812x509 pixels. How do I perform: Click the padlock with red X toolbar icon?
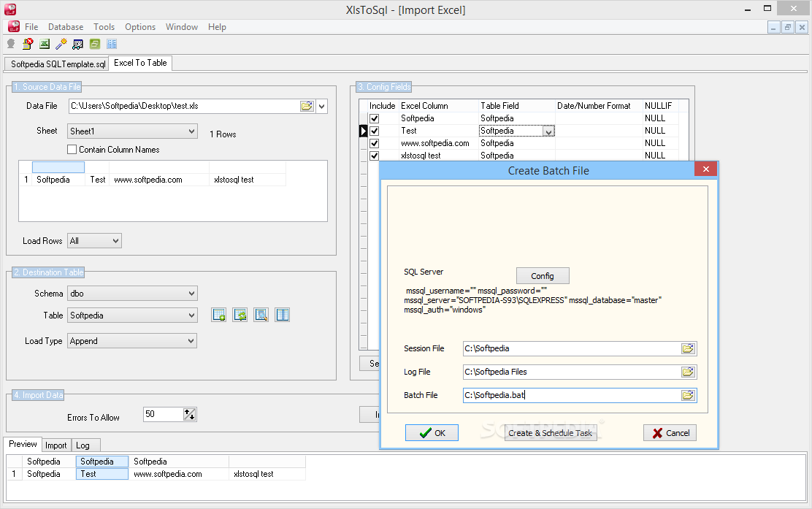(x=28, y=44)
